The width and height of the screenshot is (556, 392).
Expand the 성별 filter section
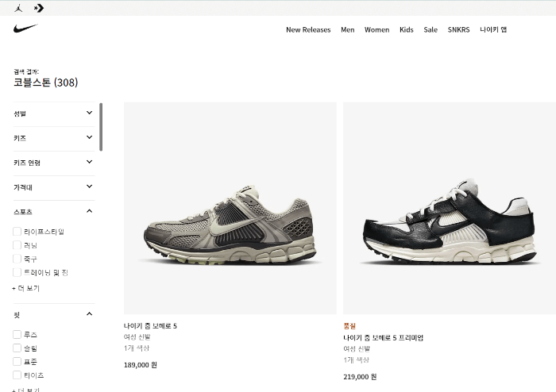pos(54,113)
